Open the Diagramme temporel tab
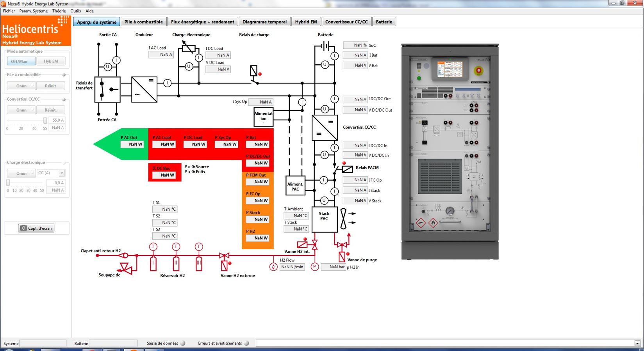The height and width of the screenshot is (351, 644). point(264,22)
